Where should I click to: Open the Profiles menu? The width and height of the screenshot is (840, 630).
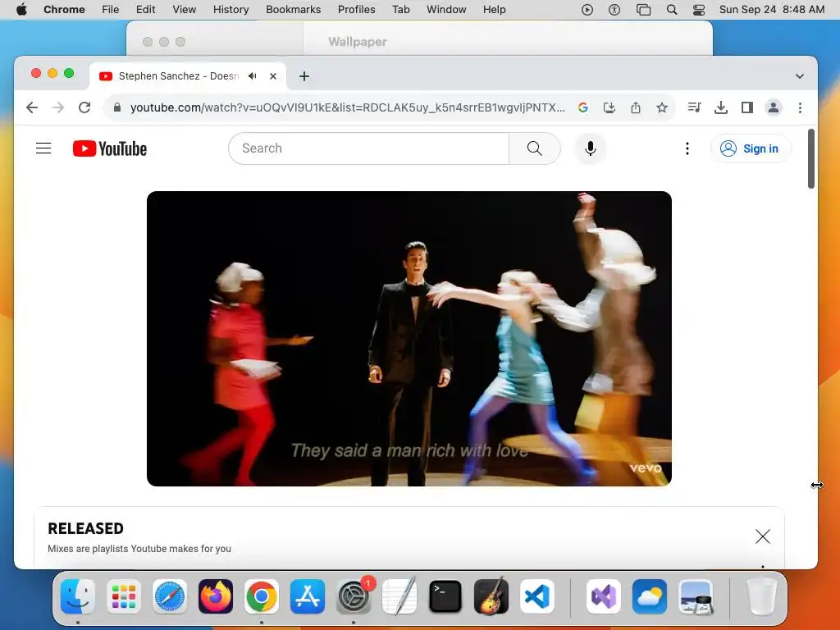[356, 10]
